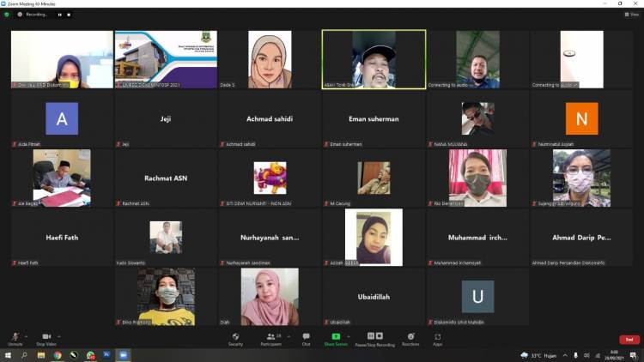This screenshot has height=362, width=644.
Task: Select active speaker tile with yellow border
Action: click(x=374, y=59)
